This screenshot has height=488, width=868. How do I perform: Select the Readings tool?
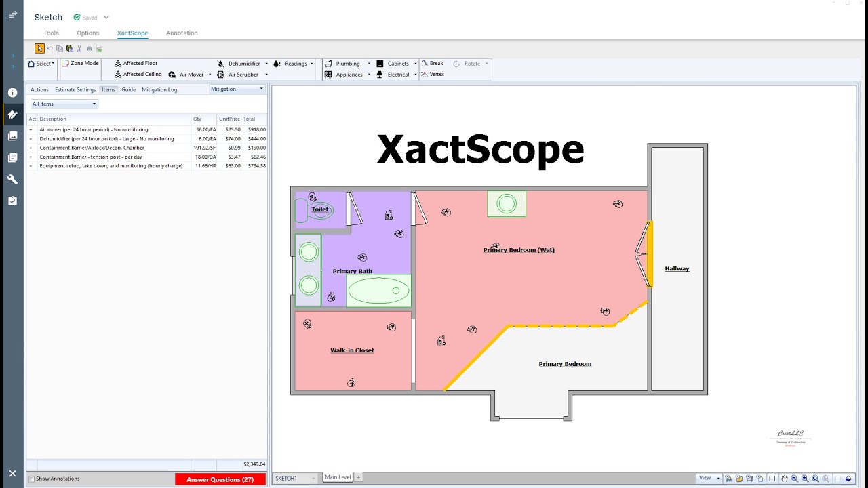coord(290,64)
